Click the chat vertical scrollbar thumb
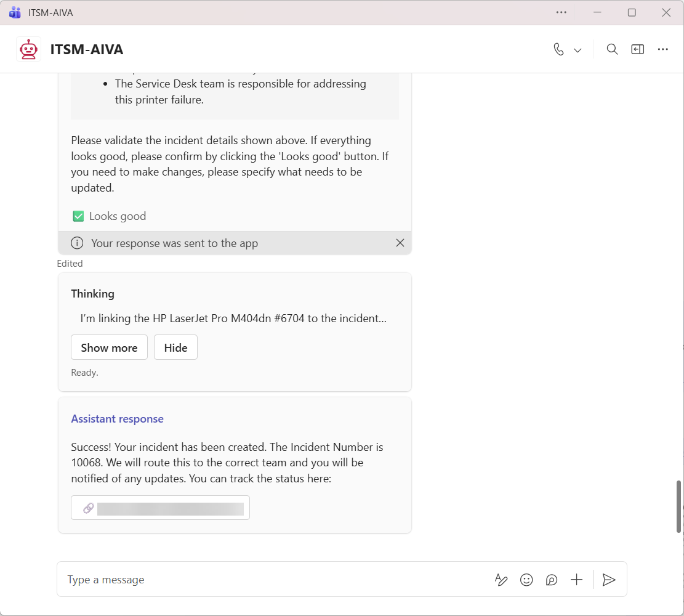 coord(679,506)
